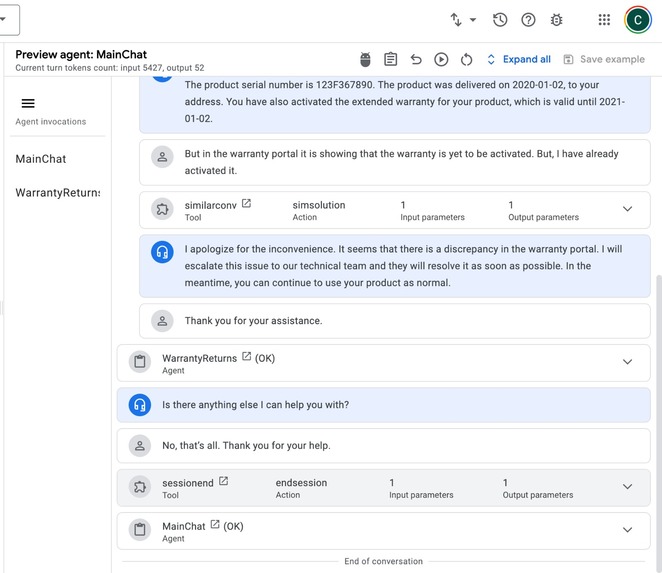The image size is (662, 573).
Task: Open MainChat agent external link icon
Action: pyautogui.click(x=215, y=524)
